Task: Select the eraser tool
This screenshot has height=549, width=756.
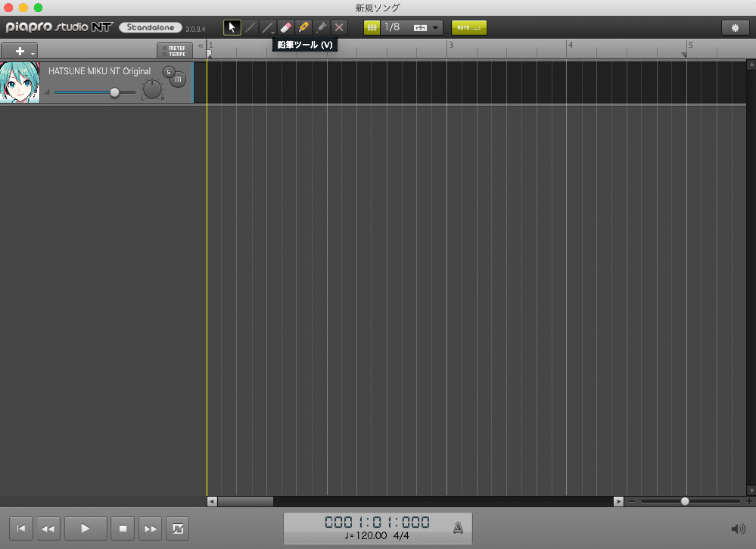Action: (x=285, y=27)
